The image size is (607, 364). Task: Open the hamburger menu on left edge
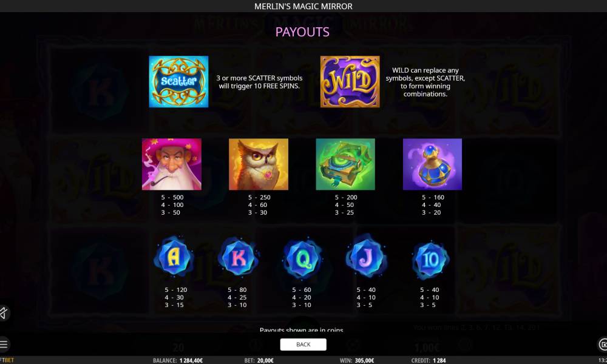(x=4, y=344)
